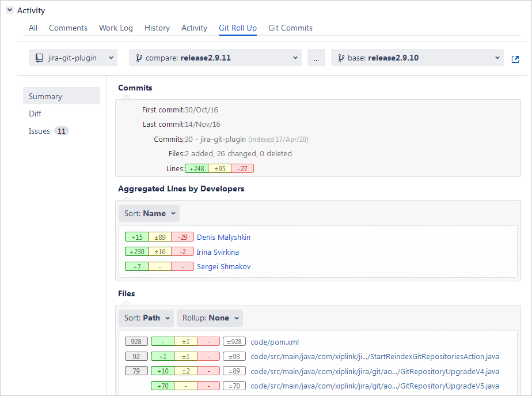Open Irina Svirkina developer link
The image size is (532, 396).
point(218,252)
